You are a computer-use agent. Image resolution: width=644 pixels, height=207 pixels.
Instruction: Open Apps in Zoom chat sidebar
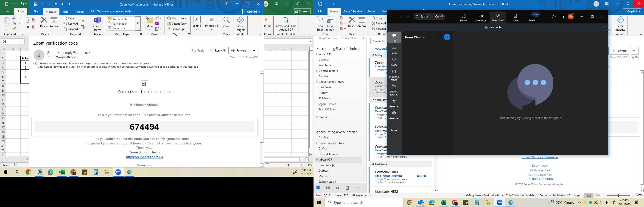tap(394, 62)
